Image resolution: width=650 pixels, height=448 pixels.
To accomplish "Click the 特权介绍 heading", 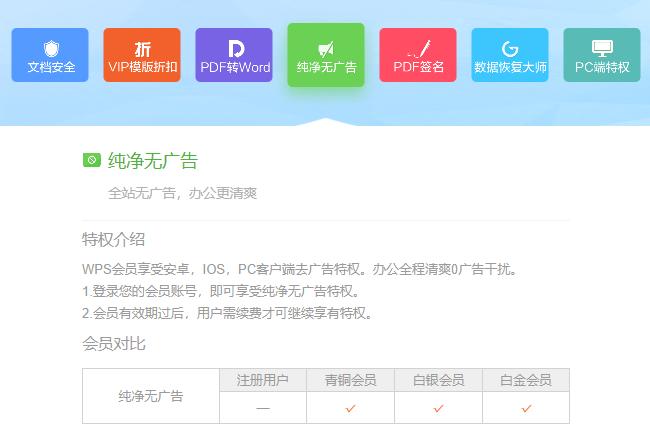I will (x=113, y=240).
